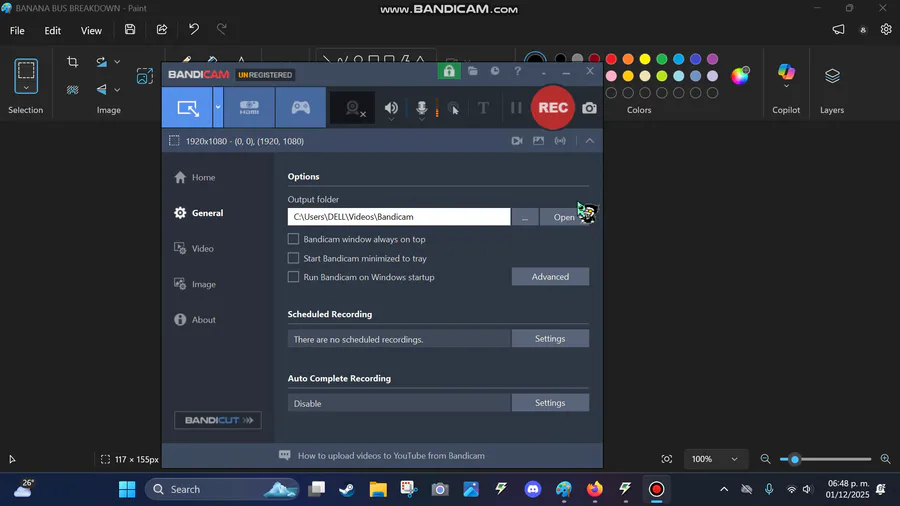Open Scheduled Recording Settings

(550, 338)
